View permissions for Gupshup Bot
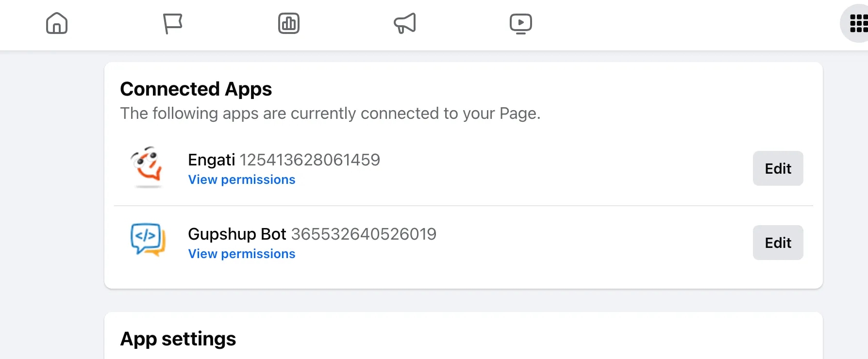This screenshot has height=359, width=868. [242, 254]
